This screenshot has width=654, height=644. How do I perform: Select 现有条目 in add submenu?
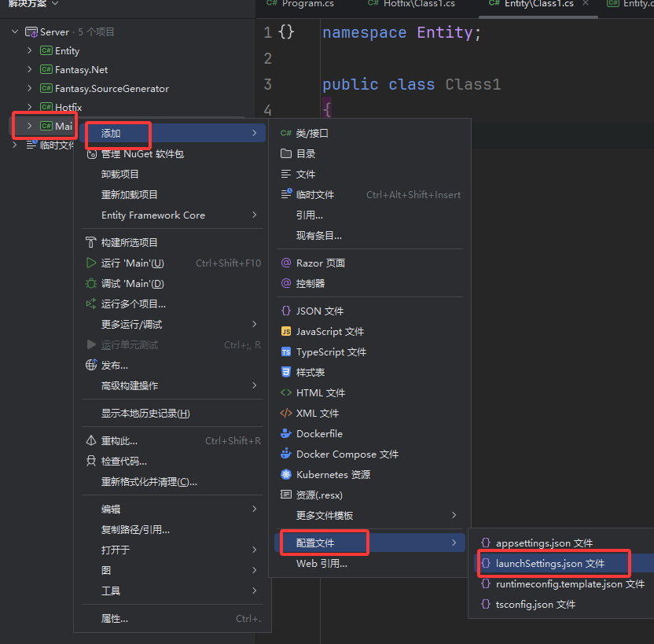point(370,235)
